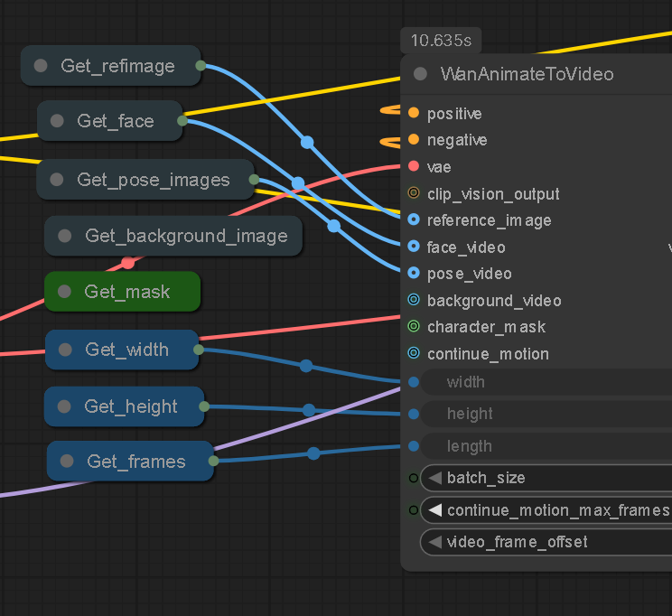Viewport: 672px width, 616px height.
Task: Click the batch_size value field
Action: (546, 478)
